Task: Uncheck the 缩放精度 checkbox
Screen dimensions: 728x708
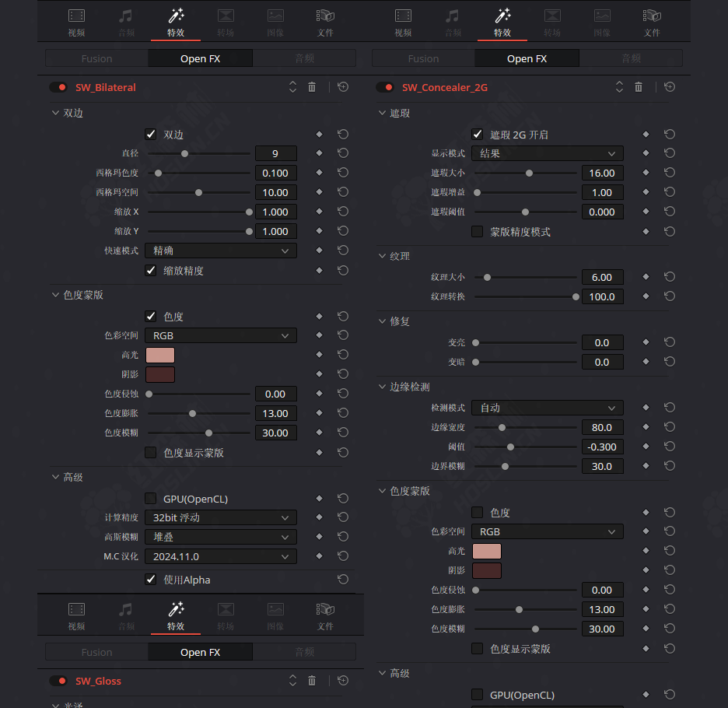Action: pyautogui.click(x=150, y=271)
